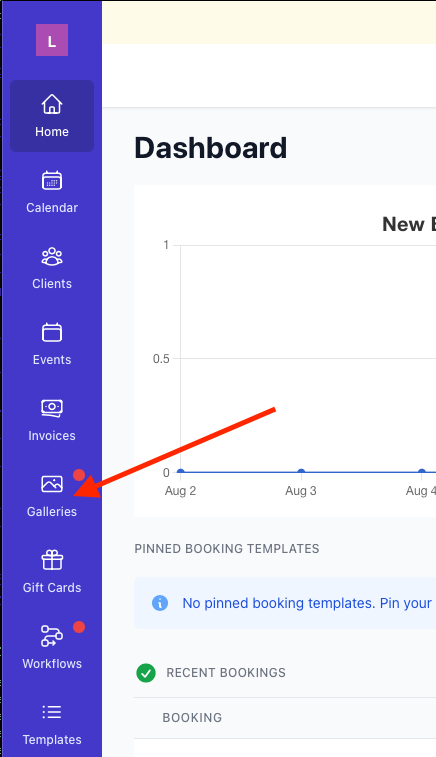This screenshot has height=757, width=436.
Task: Click the Galleries label in sidebar
Action: tap(52, 512)
